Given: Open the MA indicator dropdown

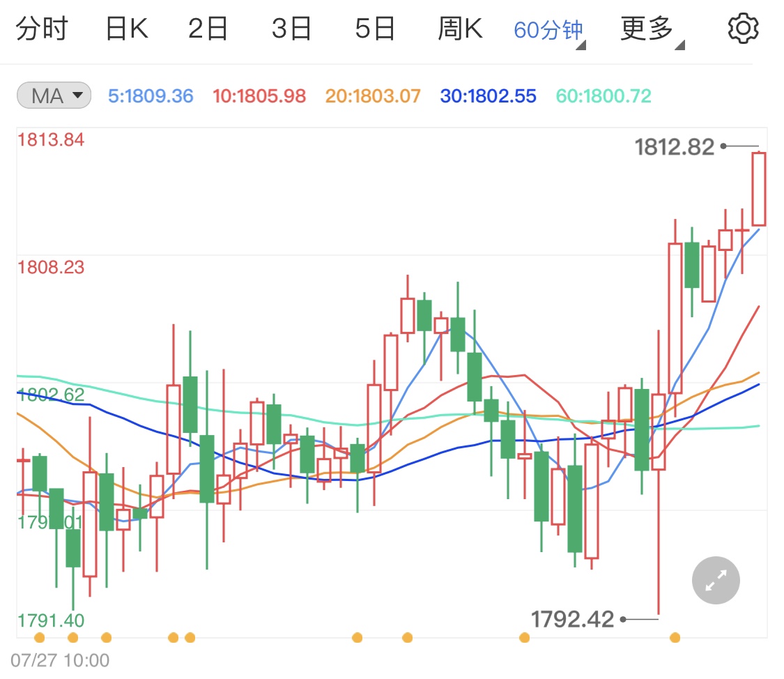Looking at the screenshot, I should tap(53, 96).
